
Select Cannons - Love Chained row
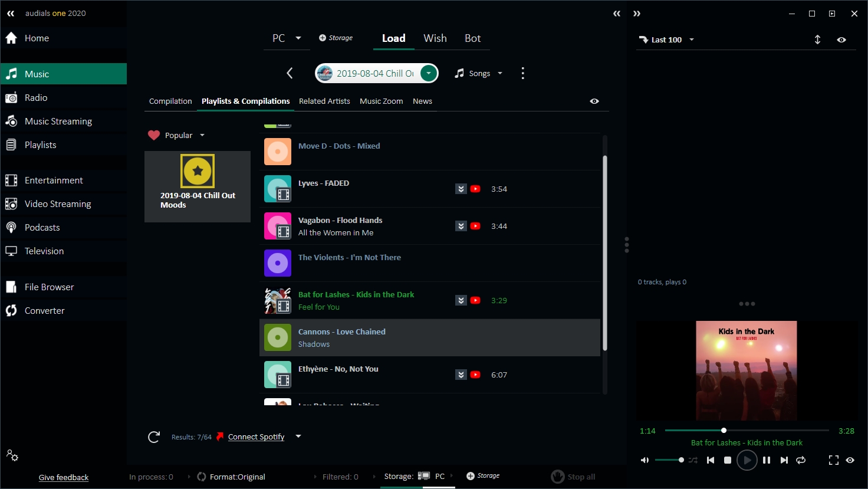[430, 337]
